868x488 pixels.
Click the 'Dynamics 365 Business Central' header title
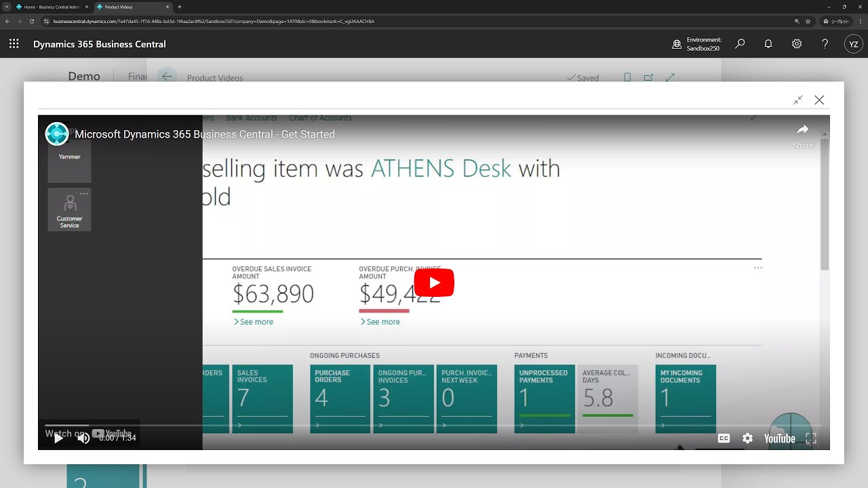100,44
